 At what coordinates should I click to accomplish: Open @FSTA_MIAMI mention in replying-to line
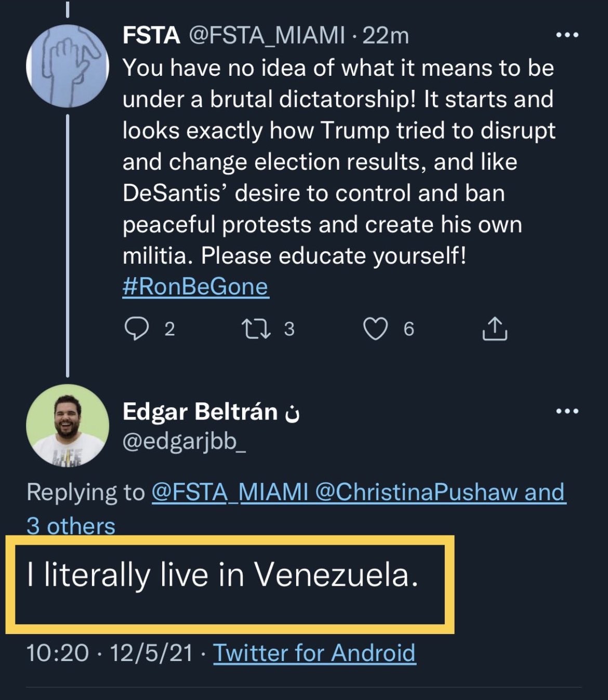click(230, 492)
